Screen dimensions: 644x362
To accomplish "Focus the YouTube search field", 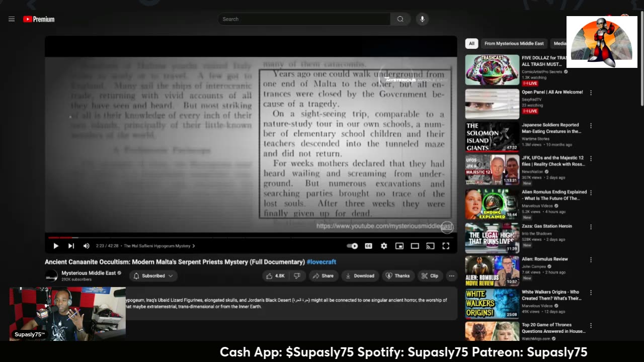I will pos(304,19).
